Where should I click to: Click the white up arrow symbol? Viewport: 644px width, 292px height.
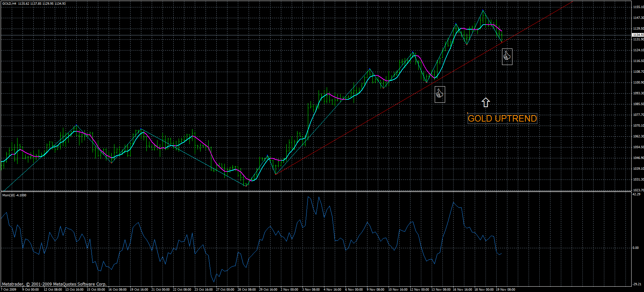(485, 102)
